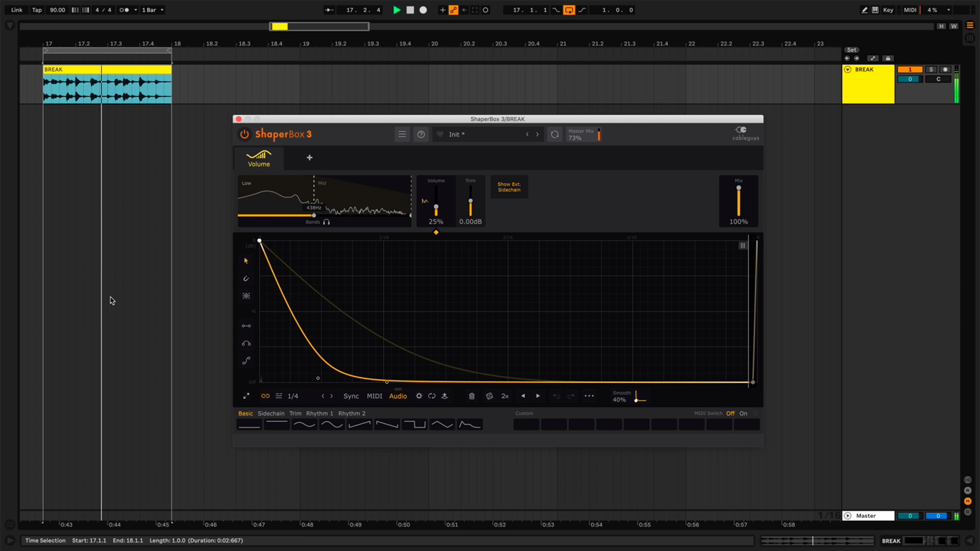The width and height of the screenshot is (980, 551).
Task: Open more wave options ellipsis
Action: tap(589, 396)
